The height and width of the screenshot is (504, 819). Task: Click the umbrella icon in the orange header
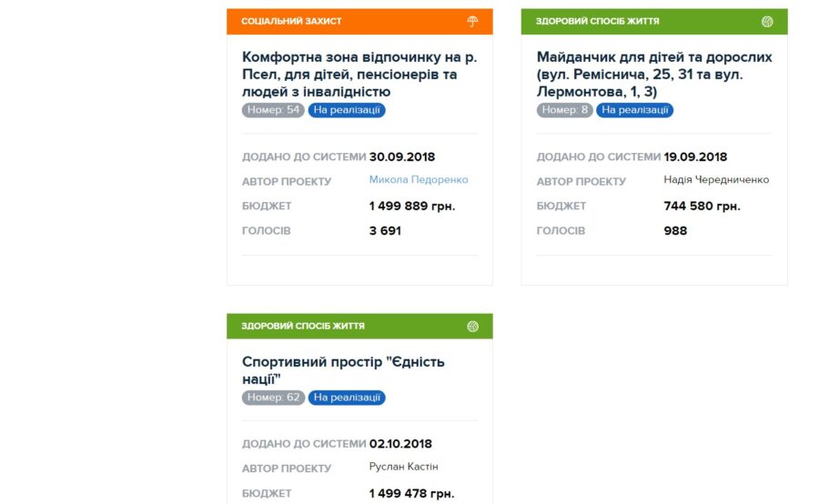point(472,21)
